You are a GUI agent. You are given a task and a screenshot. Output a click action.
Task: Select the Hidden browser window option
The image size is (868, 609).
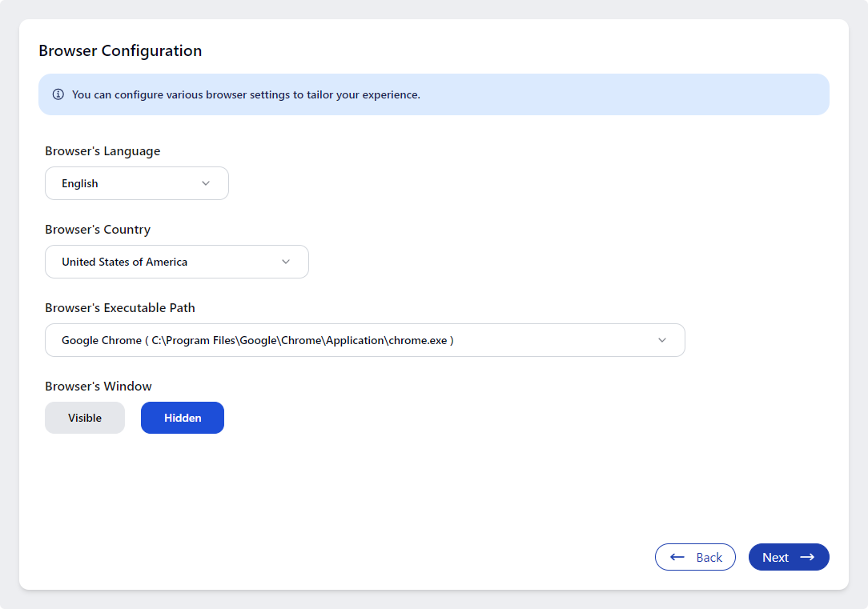pyautogui.click(x=183, y=418)
